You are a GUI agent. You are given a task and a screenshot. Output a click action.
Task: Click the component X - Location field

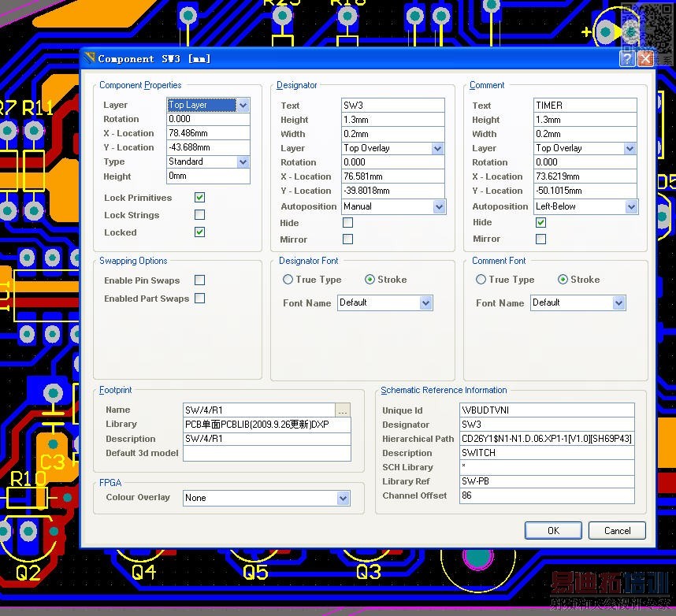coord(208,133)
